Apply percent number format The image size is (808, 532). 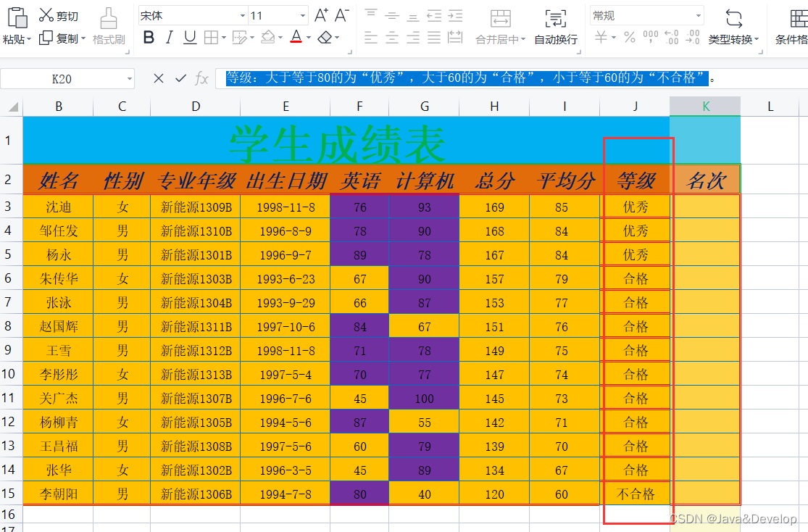630,37
